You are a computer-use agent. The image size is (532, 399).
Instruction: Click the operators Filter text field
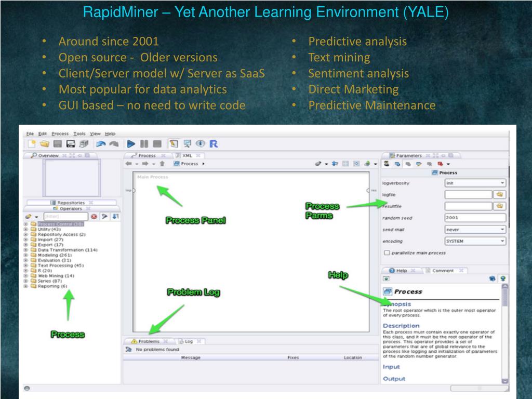point(66,216)
